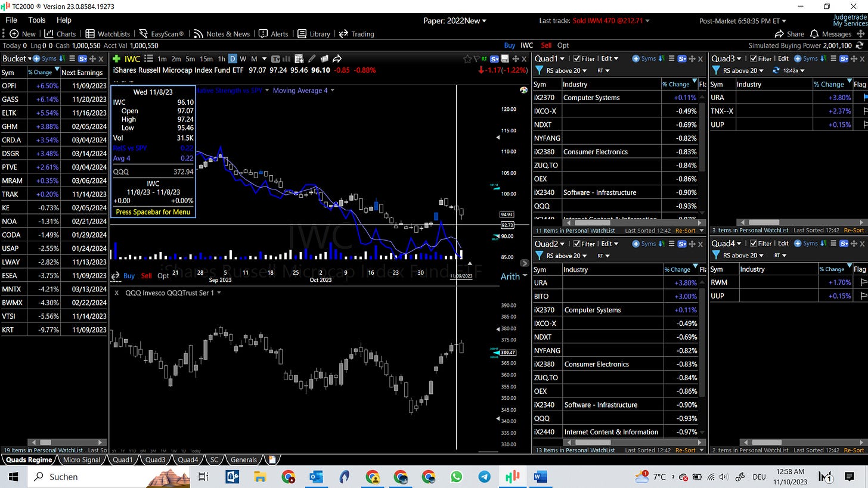This screenshot has width=868, height=488.
Task: Select the pencil drawing tool in chart toolbar
Action: [x=312, y=58]
